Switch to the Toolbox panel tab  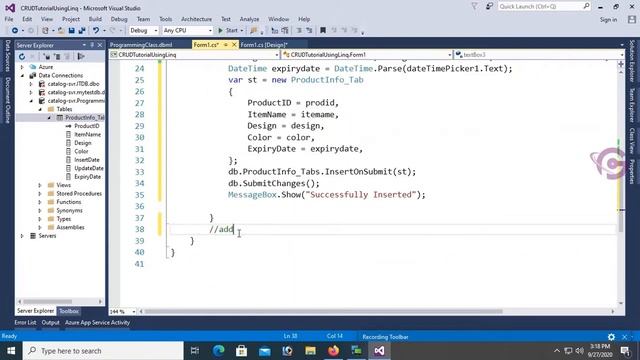[x=69, y=311]
